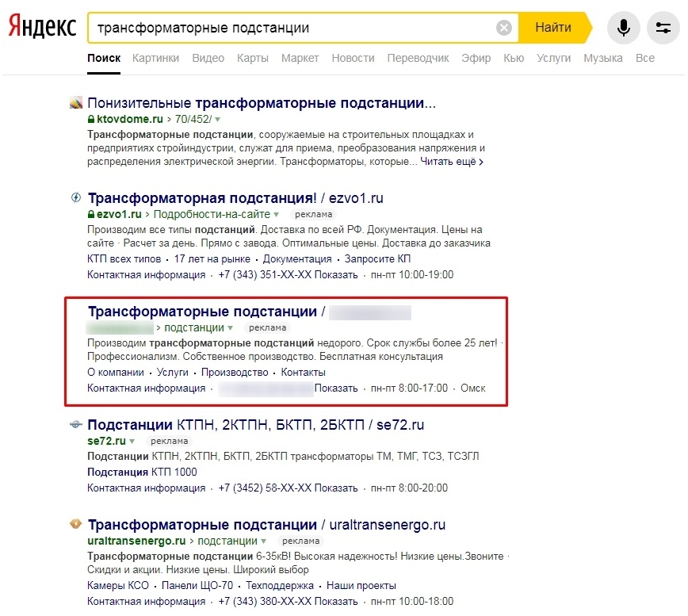The image size is (688, 616).
Task: Switch to the Видео tab
Action: point(208,58)
